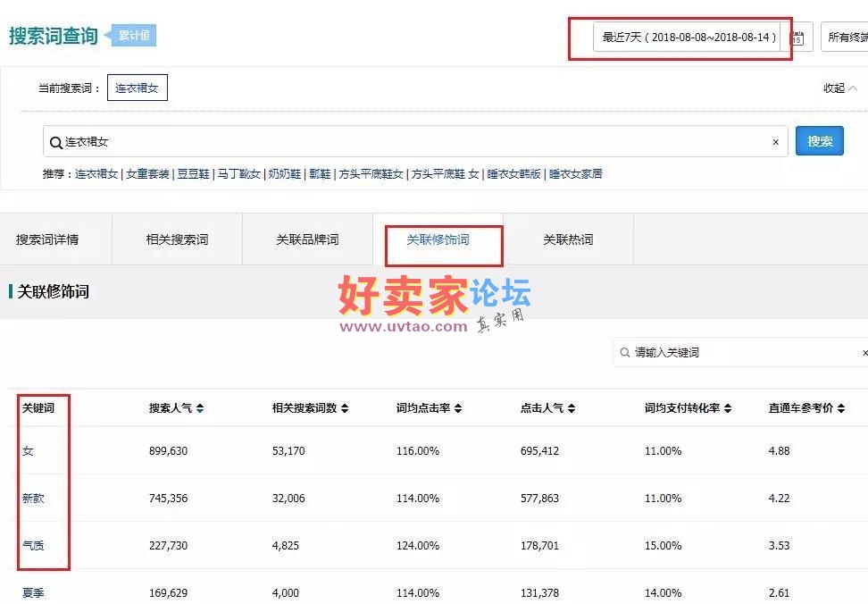The image size is (868, 604).
Task: Sort by 词均点击率 column arrow
Action: pyautogui.click(x=458, y=408)
